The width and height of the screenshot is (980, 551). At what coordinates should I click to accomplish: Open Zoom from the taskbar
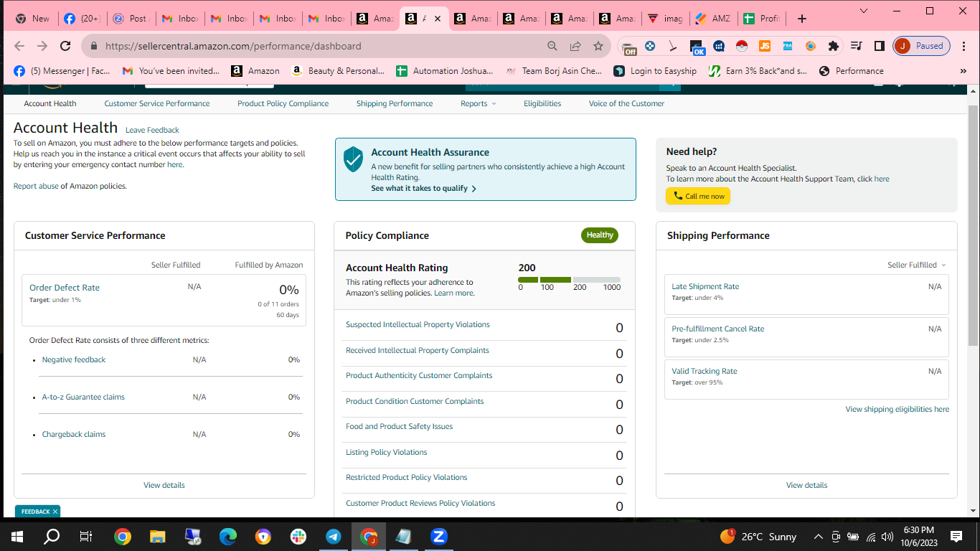439,536
